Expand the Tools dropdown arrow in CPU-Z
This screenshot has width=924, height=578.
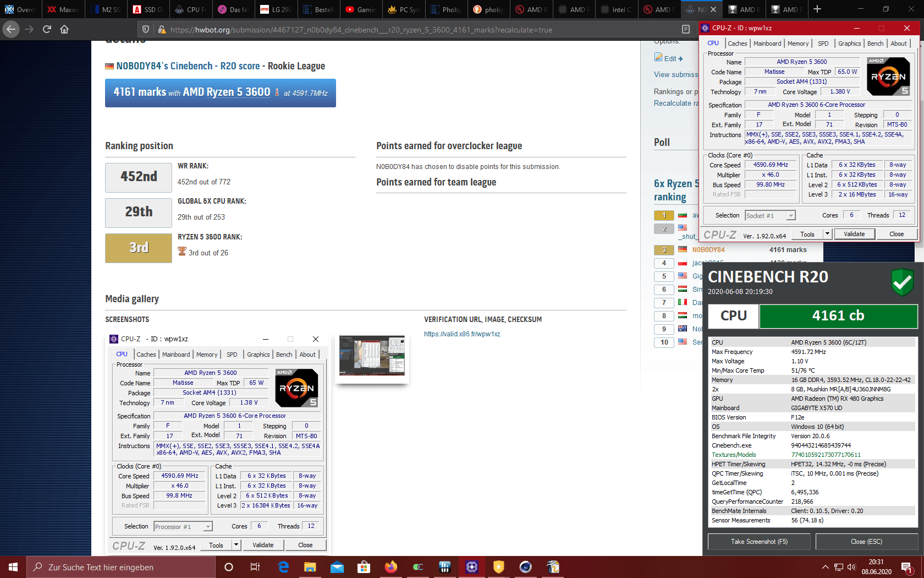tap(827, 234)
